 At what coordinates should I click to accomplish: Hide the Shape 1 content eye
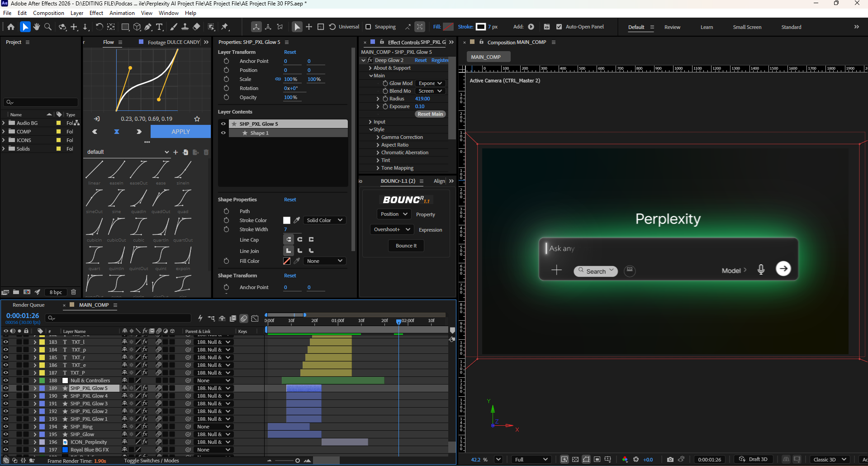pyautogui.click(x=223, y=133)
